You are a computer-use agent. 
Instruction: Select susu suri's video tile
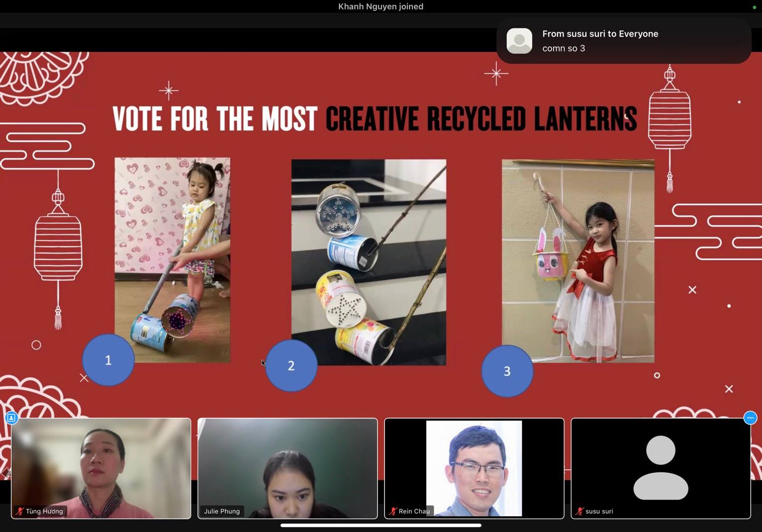pyautogui.click(x=661, y=468)
